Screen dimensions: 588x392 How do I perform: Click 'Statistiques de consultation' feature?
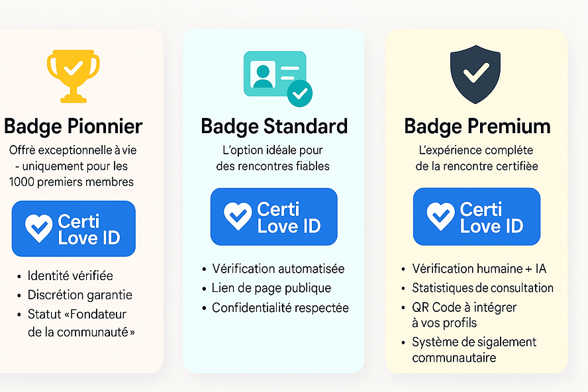pyautogui.click(x=483, y=288)
